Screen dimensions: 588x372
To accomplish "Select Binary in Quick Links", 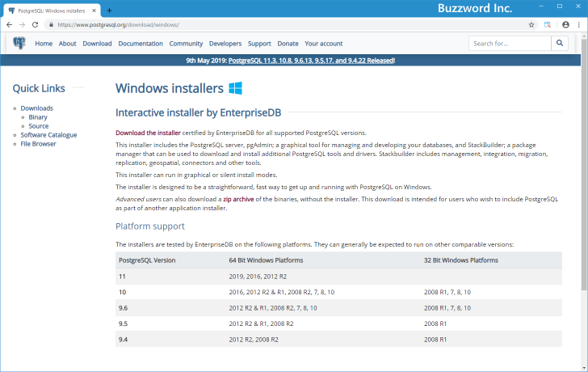I will [x=38, y=117].
